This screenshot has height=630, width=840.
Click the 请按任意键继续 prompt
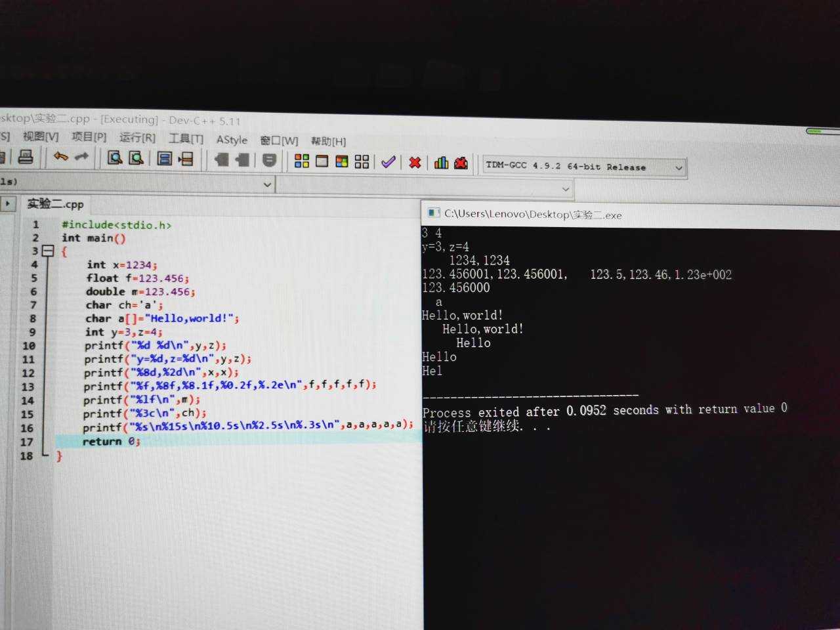point(486,426)
